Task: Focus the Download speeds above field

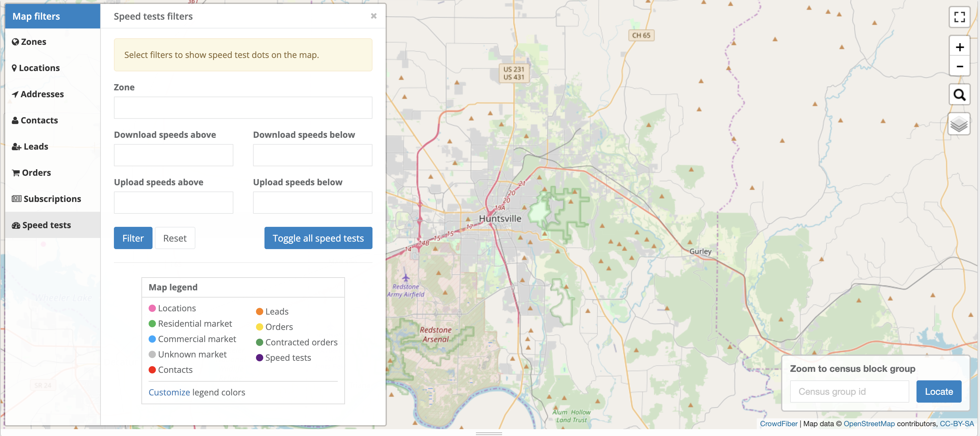Action: [x=173, y=155]
